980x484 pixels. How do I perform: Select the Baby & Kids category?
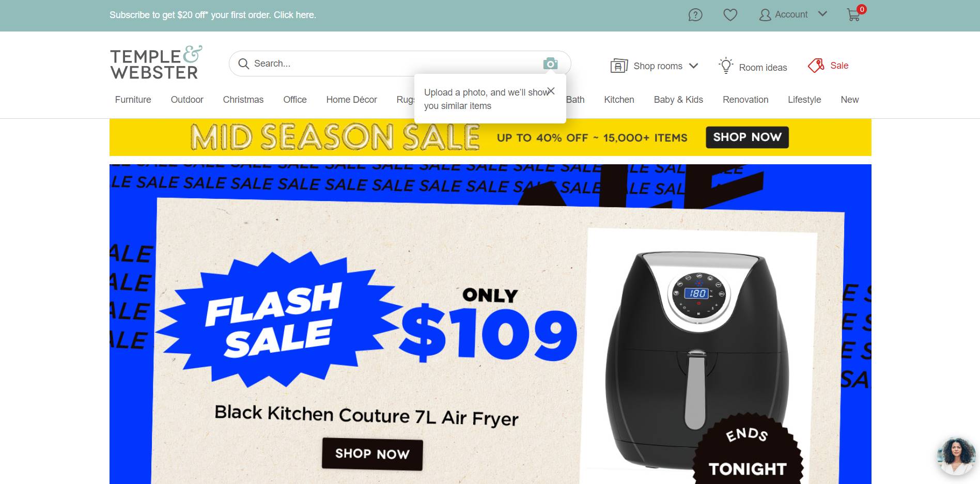[x=678, y=100]
